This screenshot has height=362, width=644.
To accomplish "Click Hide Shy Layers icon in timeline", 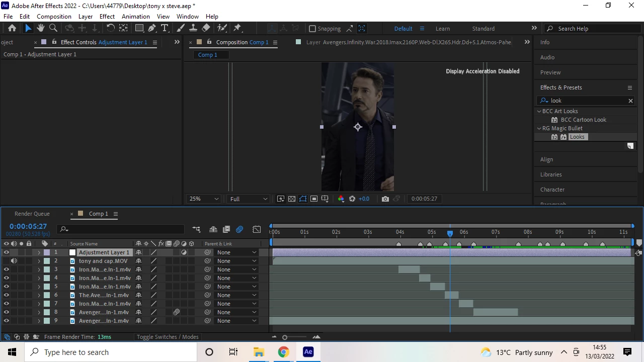I will pos(213,229).
